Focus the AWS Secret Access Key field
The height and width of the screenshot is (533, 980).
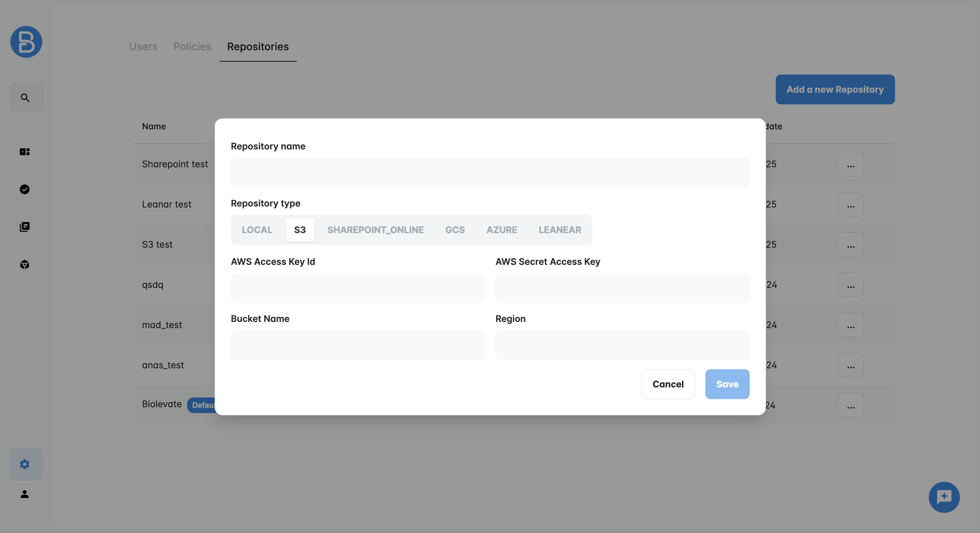click(622, 288)
